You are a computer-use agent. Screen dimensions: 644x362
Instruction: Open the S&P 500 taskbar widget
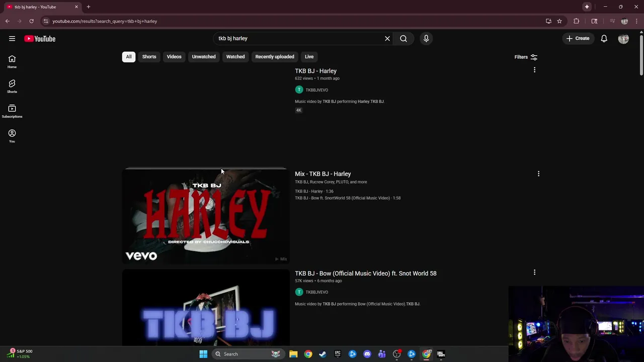(x=21, y=354)
